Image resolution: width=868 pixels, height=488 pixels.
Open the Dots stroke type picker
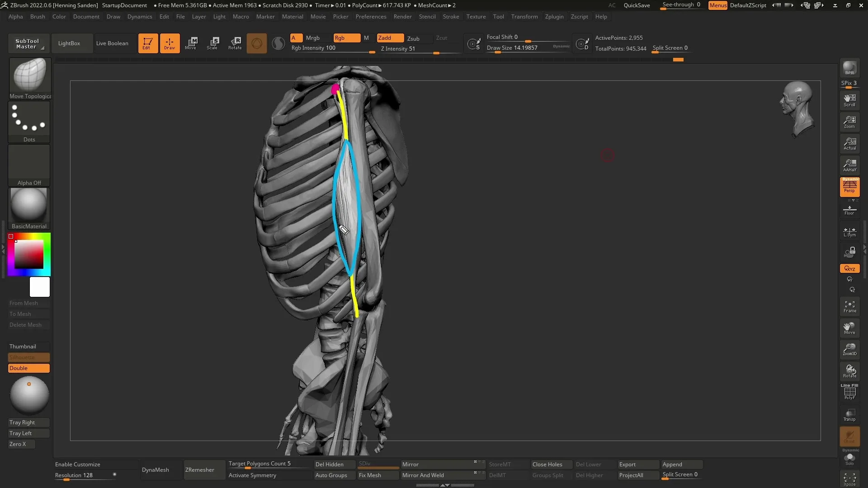tap(29, 122)
